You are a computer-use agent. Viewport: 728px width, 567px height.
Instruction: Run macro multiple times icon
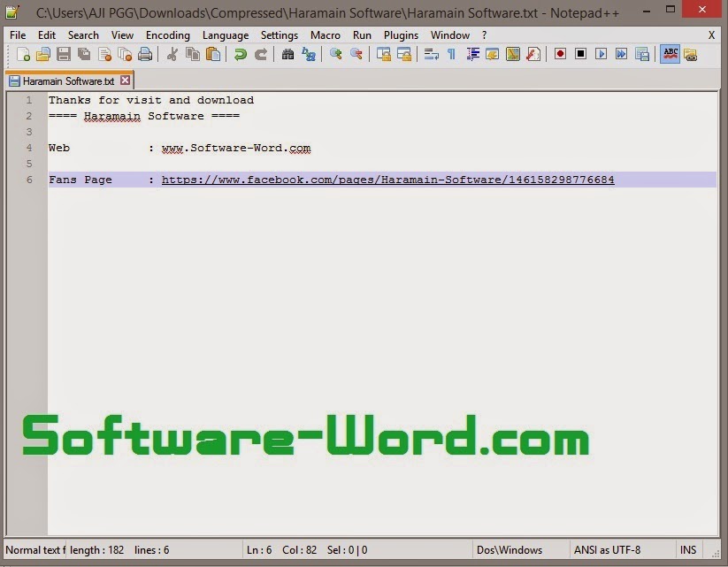point(621,54)
